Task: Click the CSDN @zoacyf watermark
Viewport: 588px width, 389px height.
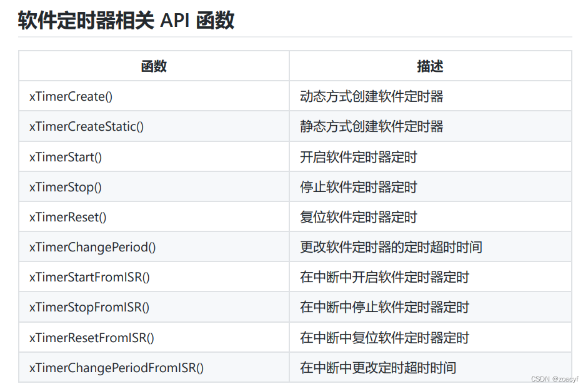Action: (555, 379)
